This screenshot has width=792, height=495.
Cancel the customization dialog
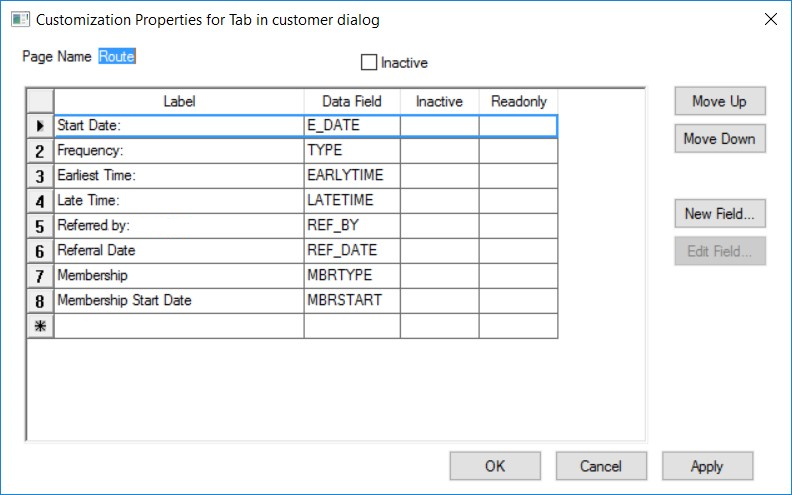pos(601,466)
